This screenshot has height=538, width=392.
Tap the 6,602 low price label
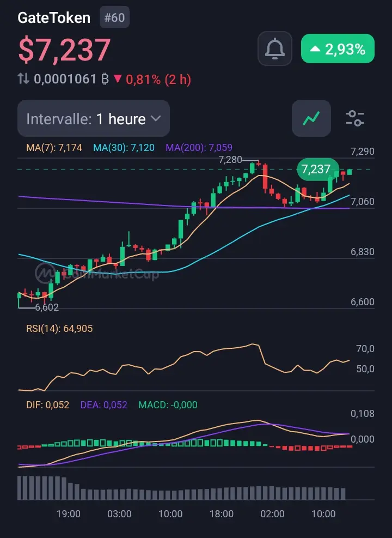pyautogui.click(x=47, y=307)
